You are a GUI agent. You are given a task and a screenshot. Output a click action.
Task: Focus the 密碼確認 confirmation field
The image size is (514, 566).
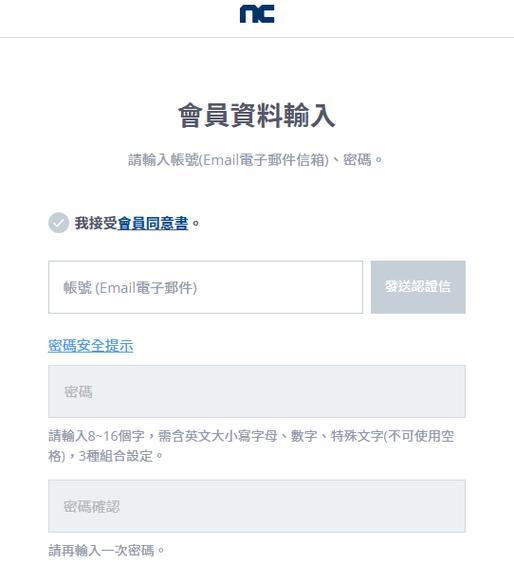point(257,506)
